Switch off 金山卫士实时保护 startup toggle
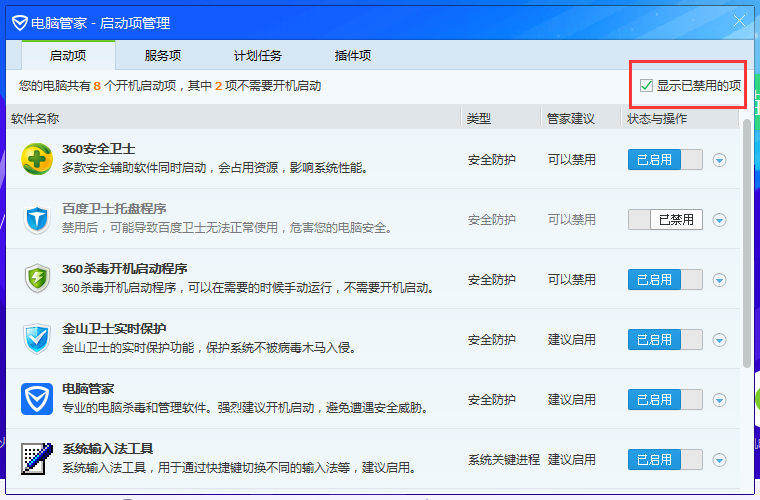Screen dimensions: 760x500 tap(664, 340)
